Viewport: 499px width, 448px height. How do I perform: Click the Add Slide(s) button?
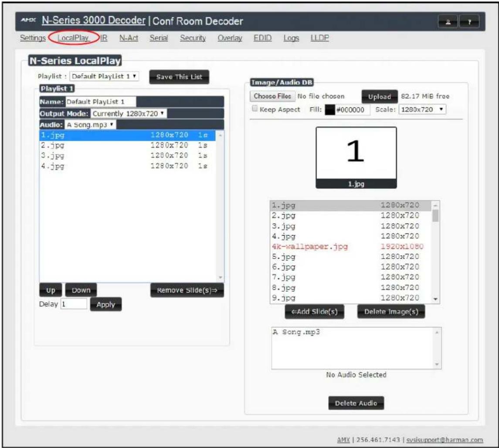point(314,312)
